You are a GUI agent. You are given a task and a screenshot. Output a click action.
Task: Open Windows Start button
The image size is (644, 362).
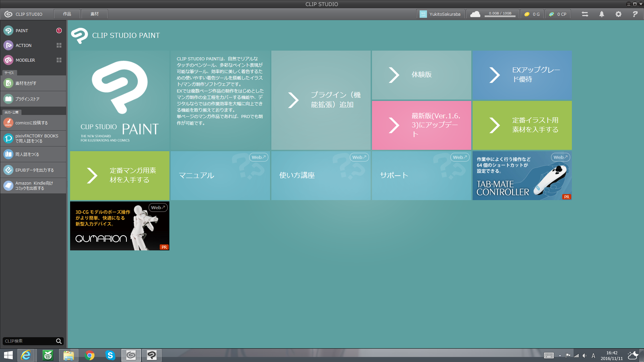point(8,355)
